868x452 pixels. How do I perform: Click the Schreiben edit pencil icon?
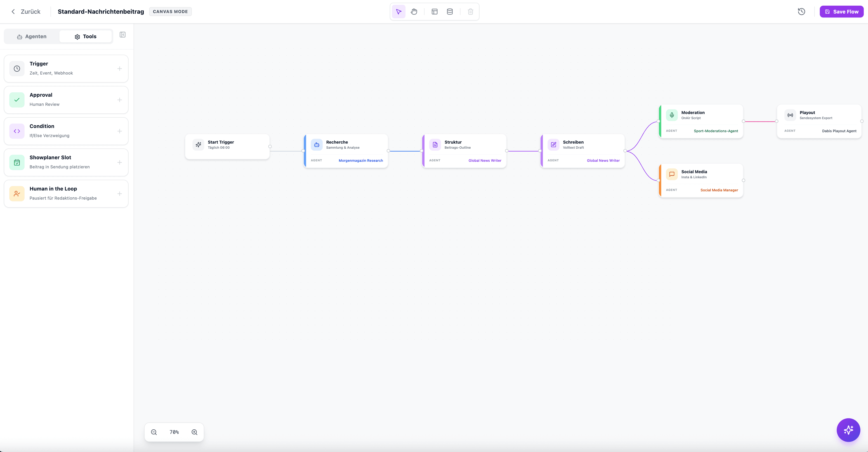coord(553,145)
